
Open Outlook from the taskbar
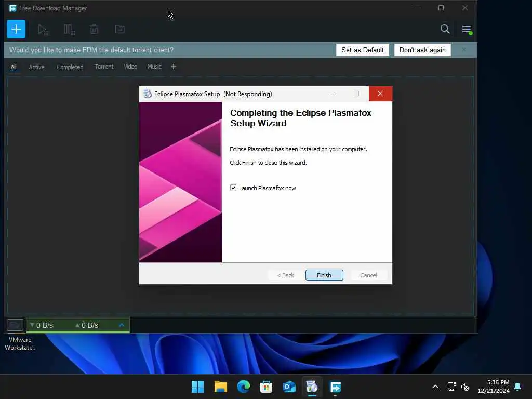(289, 387)
